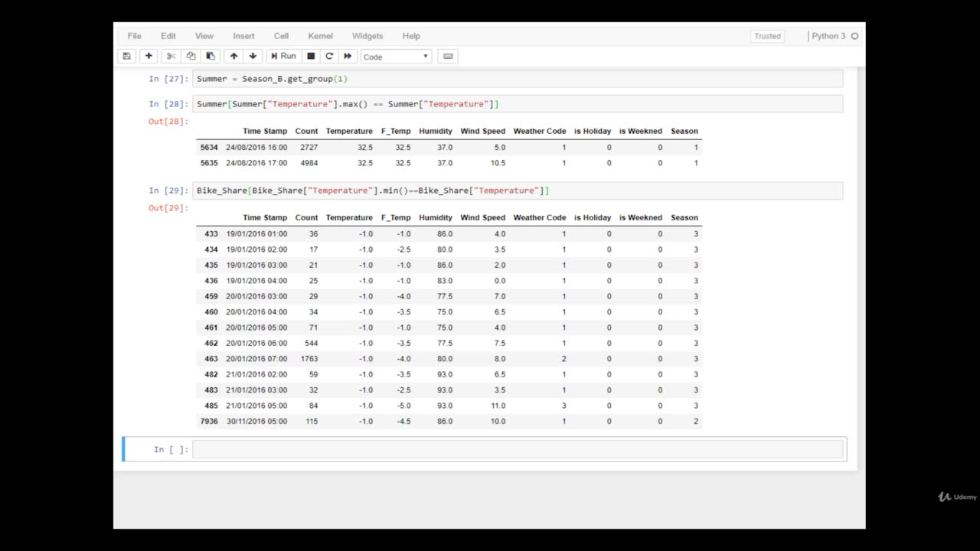Click count value 2727

[309, 147]
